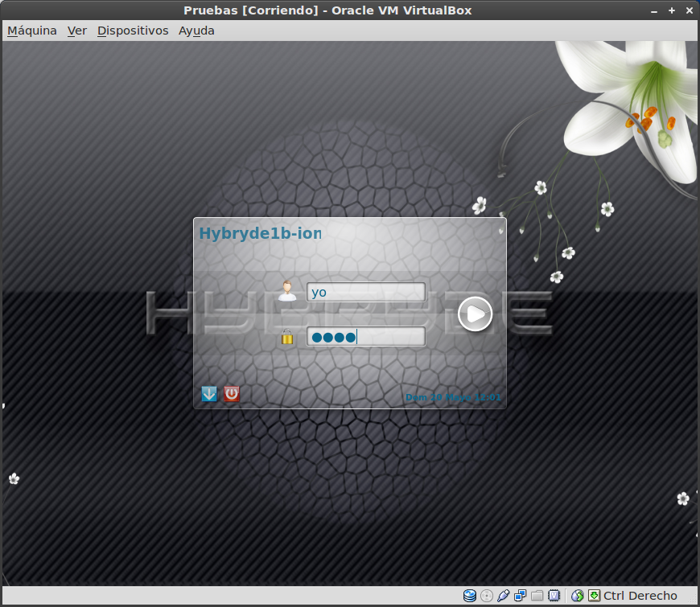Select the username field containing yo
Image resolution: width=700 pixels, height=607 pixels.
(x=366, y=292)
